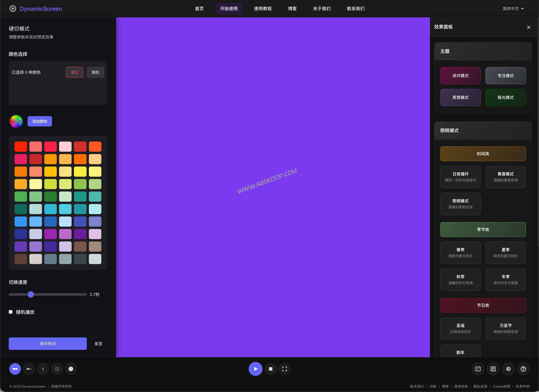The width and height of the screenshot is (539, 392).
Task: Click the 添加颜色 button
Action: (x=40, y=121)
